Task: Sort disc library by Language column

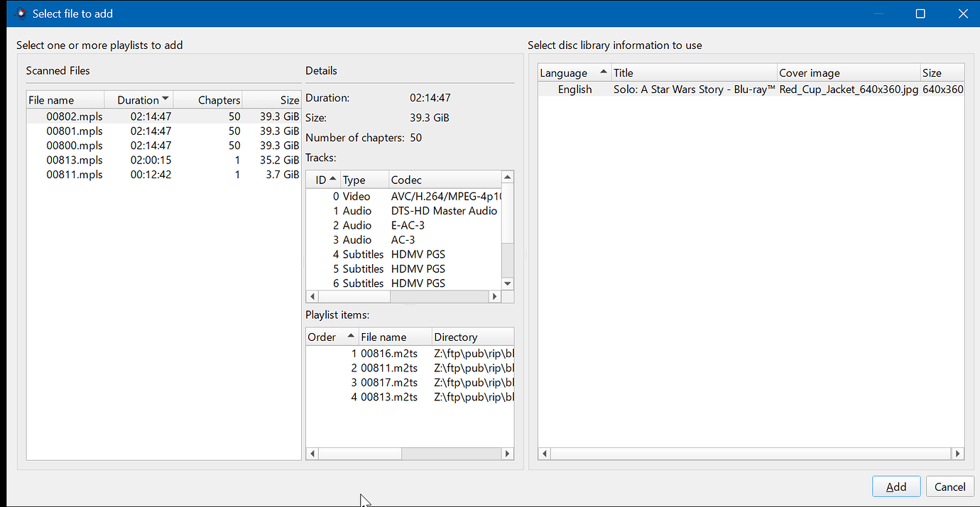Action: point(564,73)
